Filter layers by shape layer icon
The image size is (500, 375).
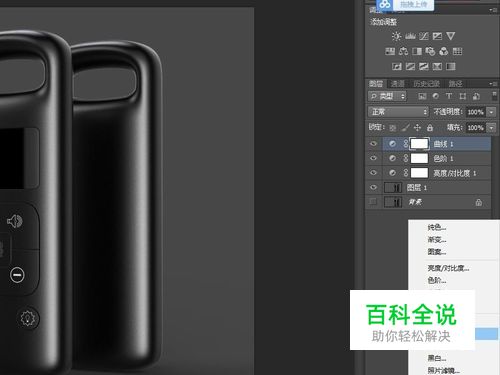click(463, 96)
